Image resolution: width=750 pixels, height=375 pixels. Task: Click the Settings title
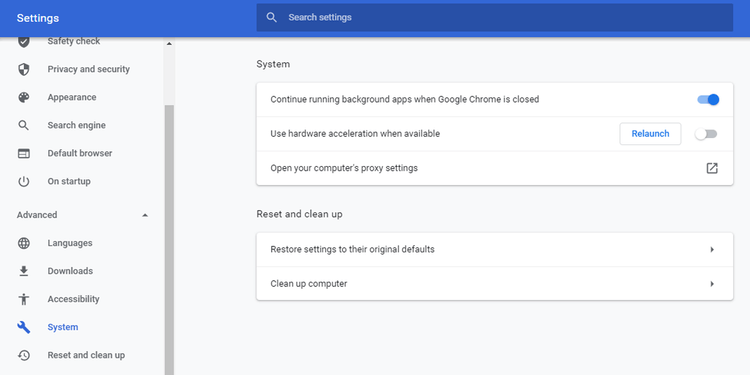(38, 18)
